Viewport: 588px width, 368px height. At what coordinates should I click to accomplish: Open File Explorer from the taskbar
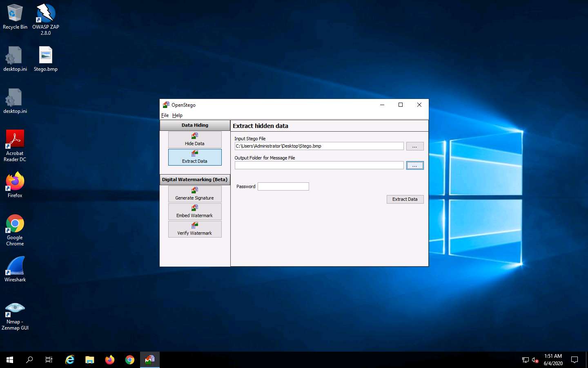click(90, 360)
